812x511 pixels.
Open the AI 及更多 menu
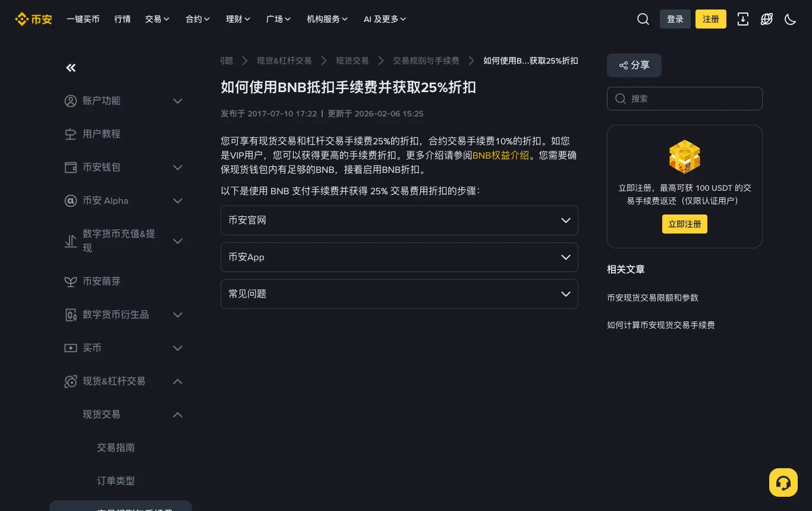(385, 19)
